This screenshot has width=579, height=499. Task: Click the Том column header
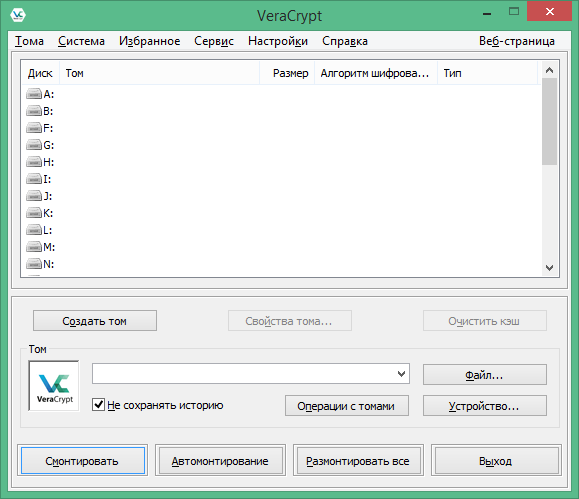tap(159, 73)
